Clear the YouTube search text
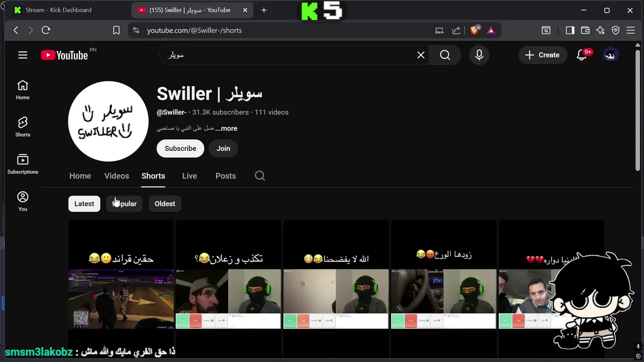The height and width of the screenshot is (362, 644). 421,55
